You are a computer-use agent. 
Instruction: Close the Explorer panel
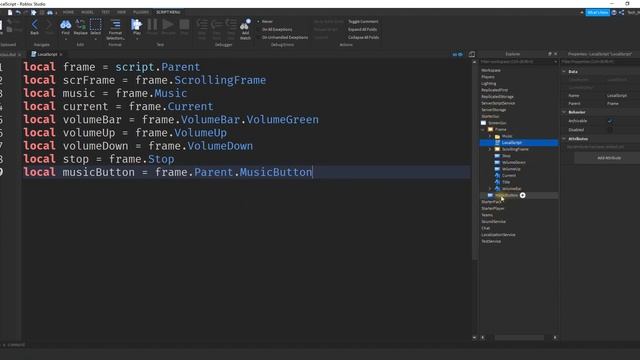coord(555,54)
